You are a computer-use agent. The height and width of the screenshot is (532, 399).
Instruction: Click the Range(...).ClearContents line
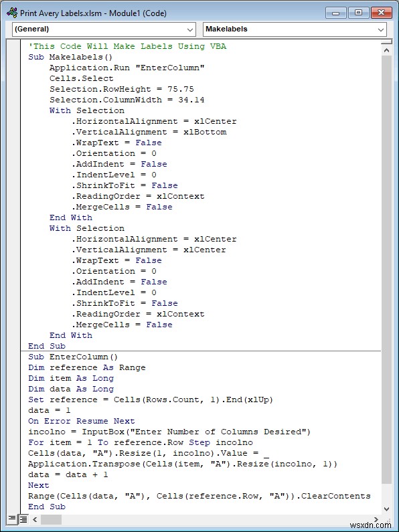tap(199, 496)
